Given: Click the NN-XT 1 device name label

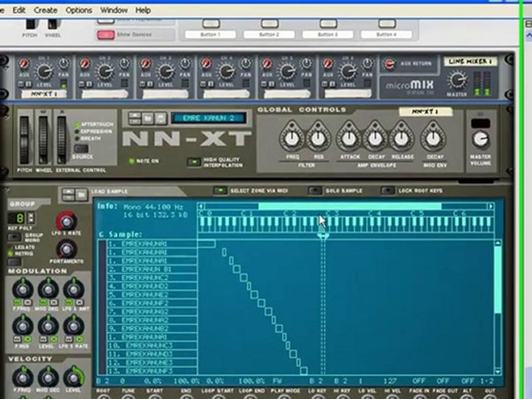Looking at the screenshot, I should tap(426, 111).
